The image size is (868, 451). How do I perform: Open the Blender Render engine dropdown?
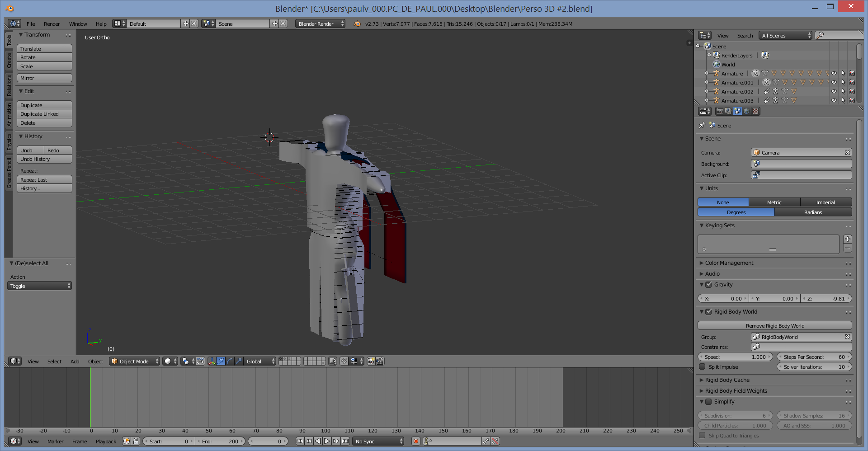tap(321, 23)
